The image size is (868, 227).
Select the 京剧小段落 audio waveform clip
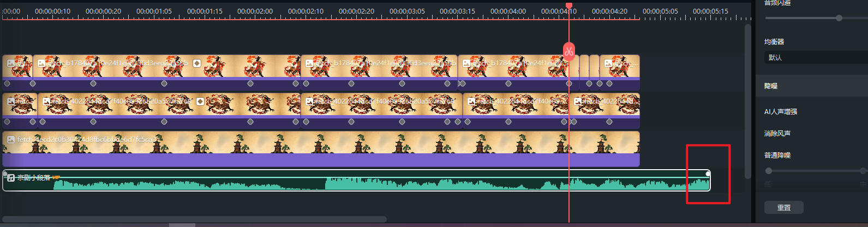point(356,181)
